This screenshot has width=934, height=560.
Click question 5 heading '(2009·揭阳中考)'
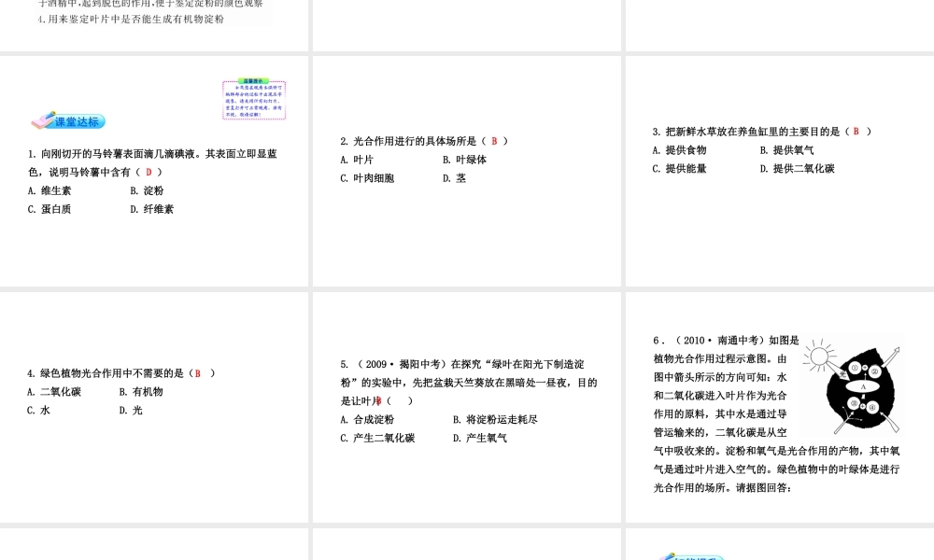pyautogui.click(x=402, y=364)
